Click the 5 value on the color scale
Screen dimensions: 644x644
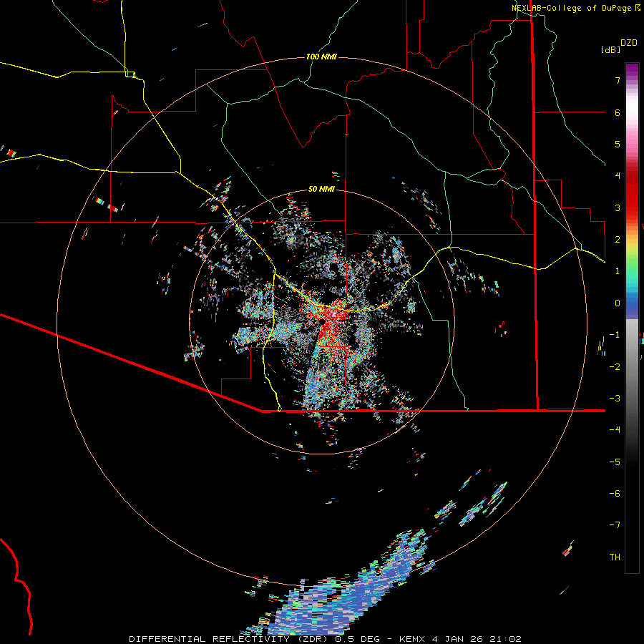click(618, 144)
